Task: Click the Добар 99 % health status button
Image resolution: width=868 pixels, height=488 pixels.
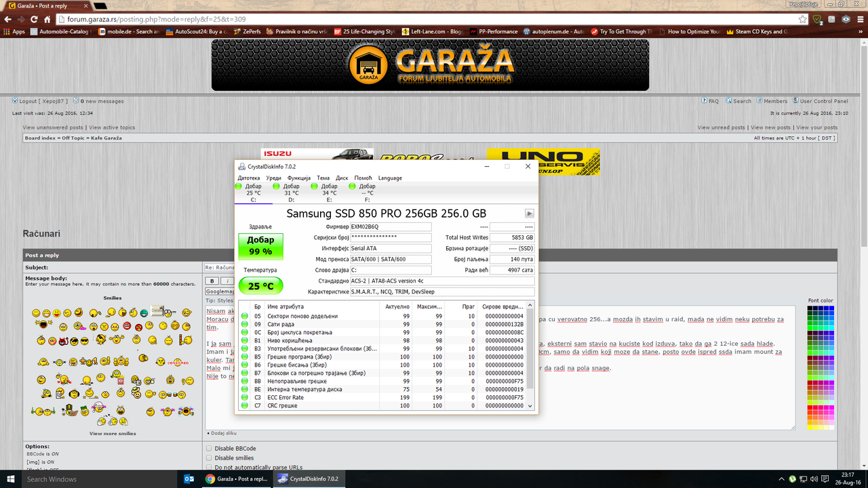Action: pos(260,246)
